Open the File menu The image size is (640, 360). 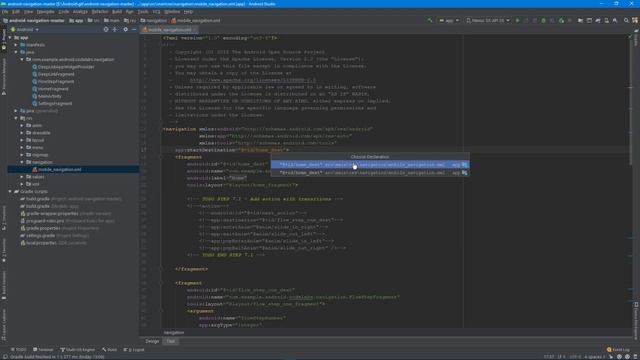click(x=5, y=12)
